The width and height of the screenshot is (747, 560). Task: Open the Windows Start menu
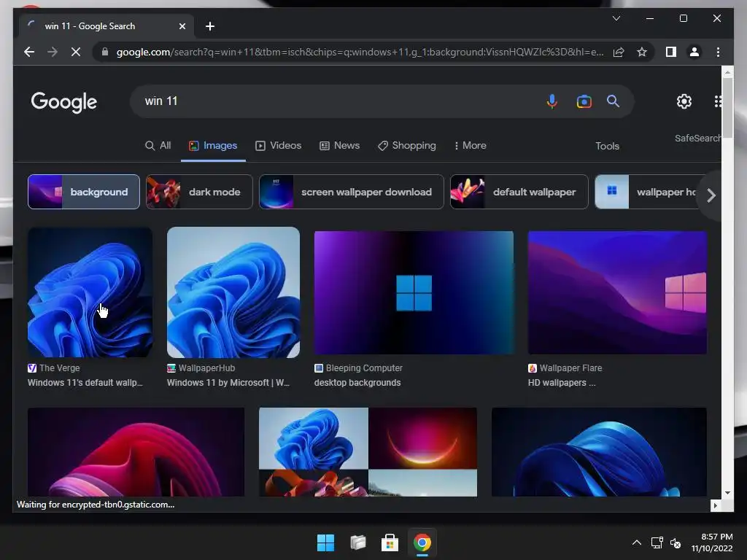pos(325,542)
